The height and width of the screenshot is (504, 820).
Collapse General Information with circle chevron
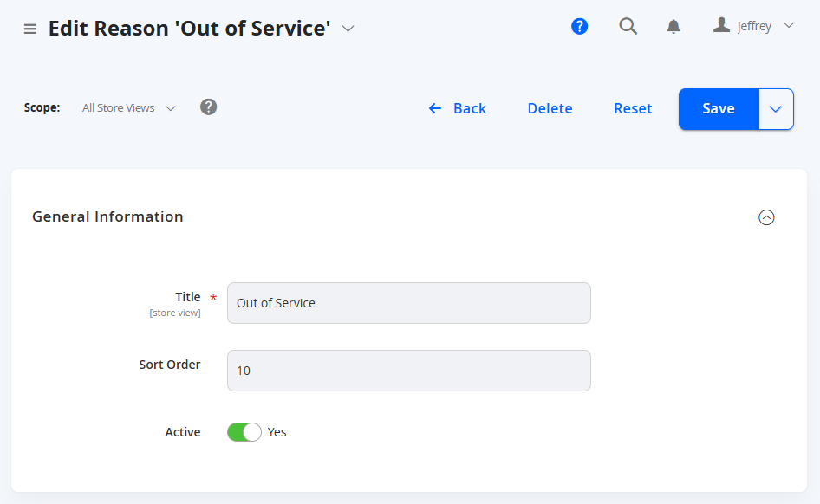(x=766, y=217)
